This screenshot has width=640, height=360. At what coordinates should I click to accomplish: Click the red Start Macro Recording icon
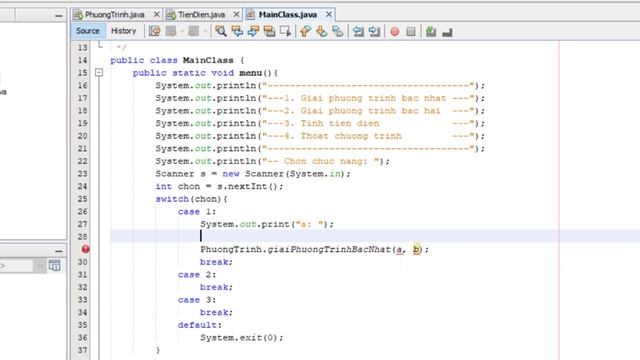(395, 31)
